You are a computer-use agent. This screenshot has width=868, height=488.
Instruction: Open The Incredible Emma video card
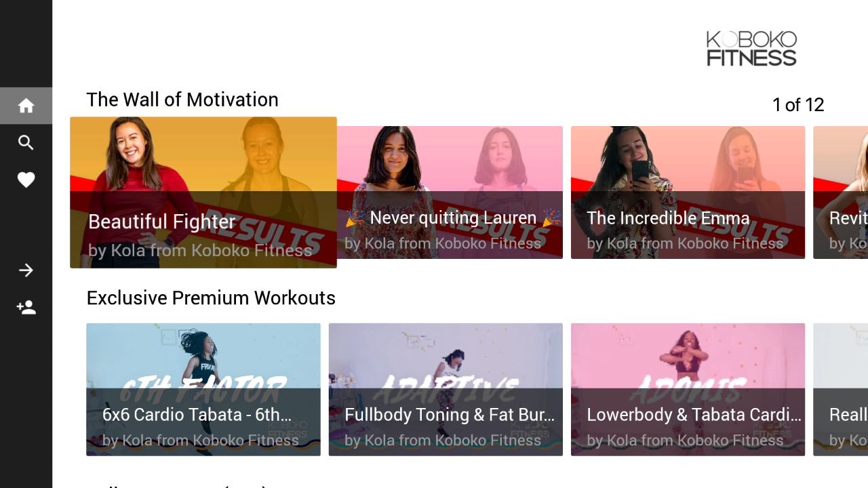coord(688,192)
